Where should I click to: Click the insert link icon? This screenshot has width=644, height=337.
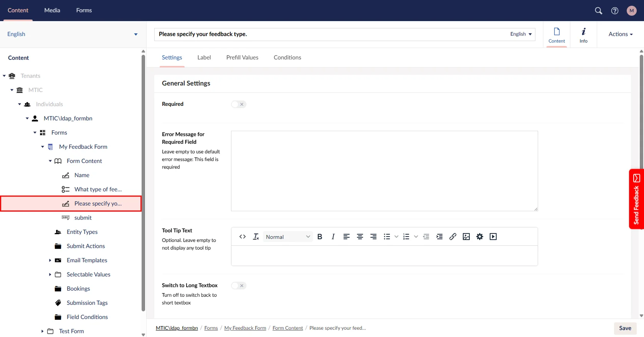453,237
